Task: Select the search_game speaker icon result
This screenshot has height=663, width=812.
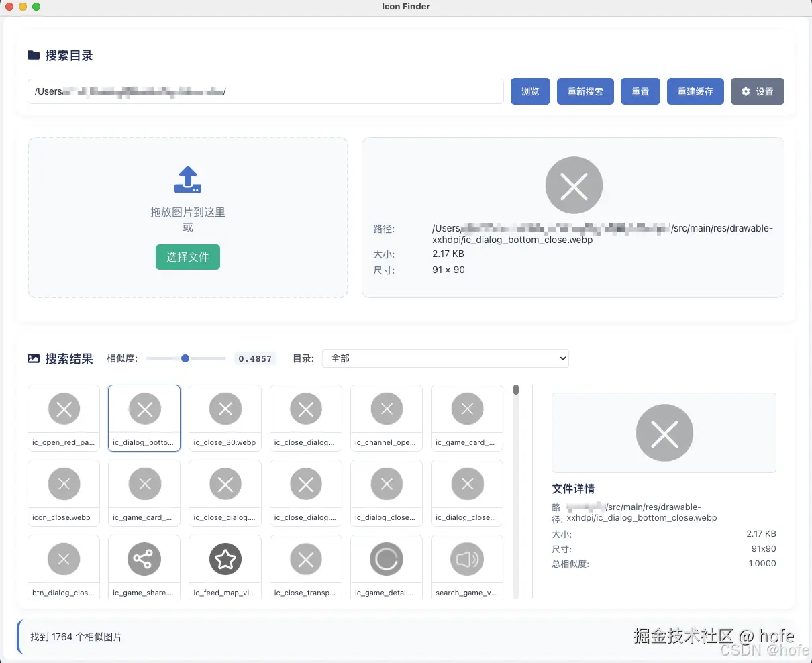Action: pos(466,558)
